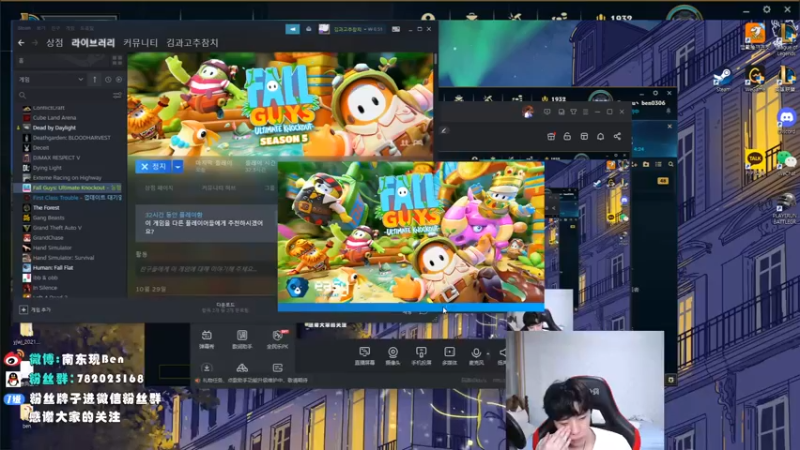Select Deathgarden: BLOODHARVEST in library
This screenshot has width=800, height=450.
pos(71,138)
